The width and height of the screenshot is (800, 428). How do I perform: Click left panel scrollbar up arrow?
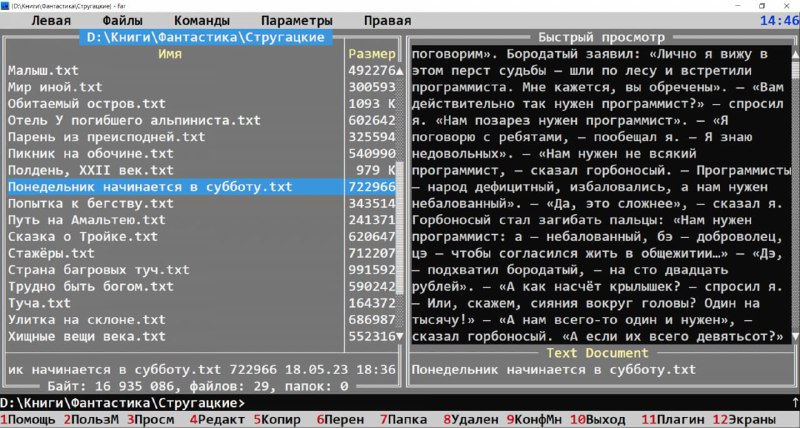point(400,71)
